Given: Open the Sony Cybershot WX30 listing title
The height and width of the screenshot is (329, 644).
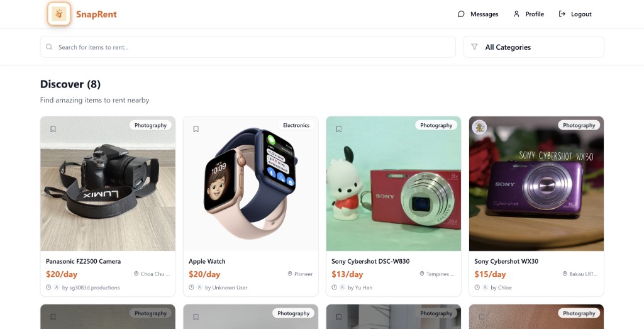Looking at the screenshot, I should (506, 261).
